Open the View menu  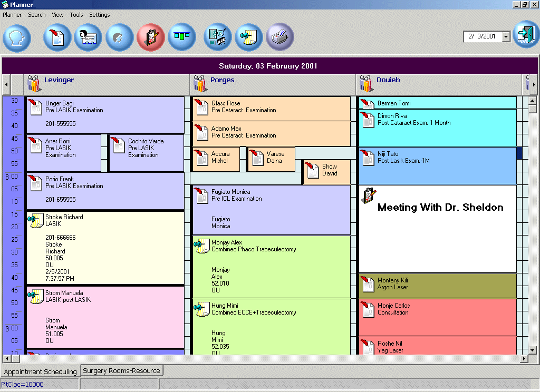pos(57,15)
